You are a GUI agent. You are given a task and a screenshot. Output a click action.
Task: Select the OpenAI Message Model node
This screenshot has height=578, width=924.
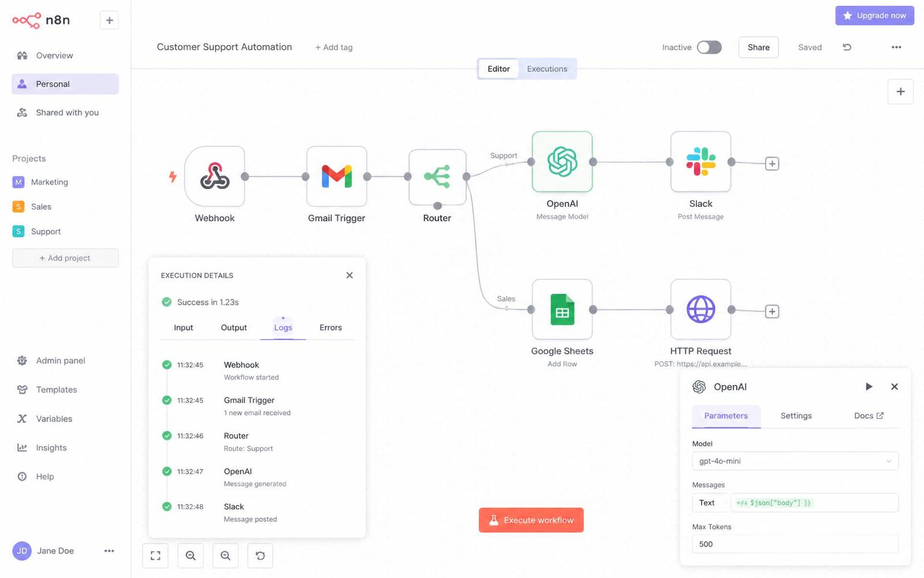point(562,162)
